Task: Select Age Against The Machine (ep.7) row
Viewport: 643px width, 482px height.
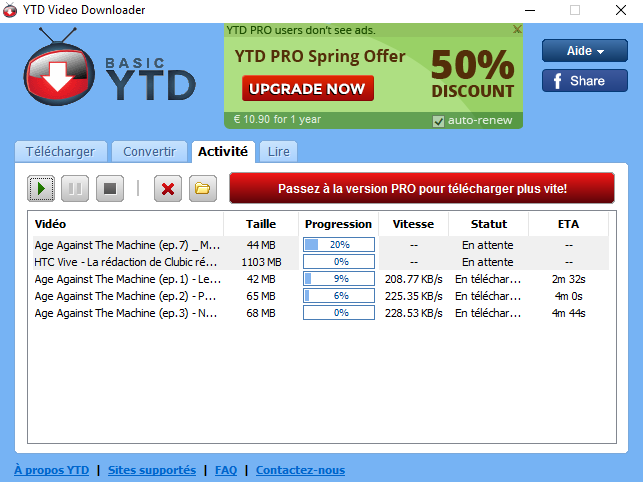Action: [x=321, y=244]
